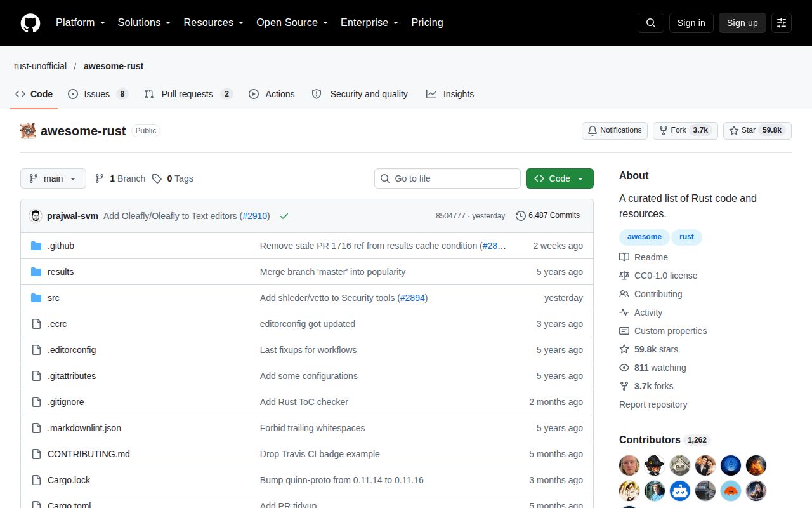Open the Security and quality tab

coord(360,94)
